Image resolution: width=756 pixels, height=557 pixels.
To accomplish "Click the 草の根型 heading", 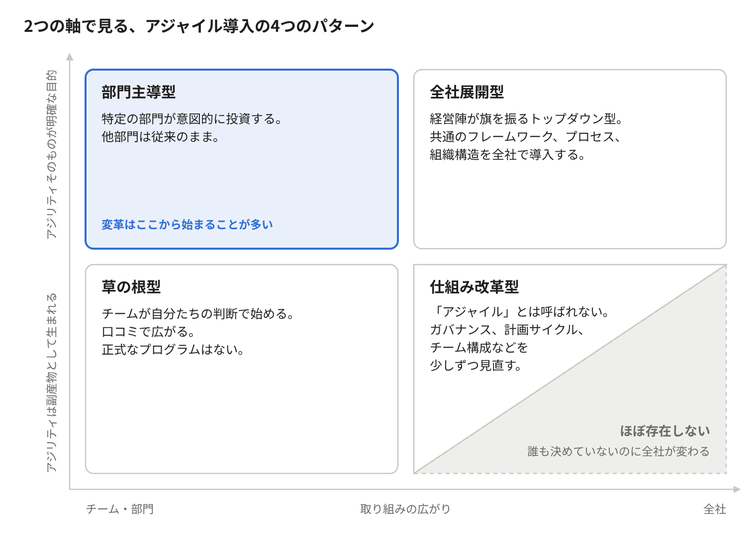I will coord(131,287).
